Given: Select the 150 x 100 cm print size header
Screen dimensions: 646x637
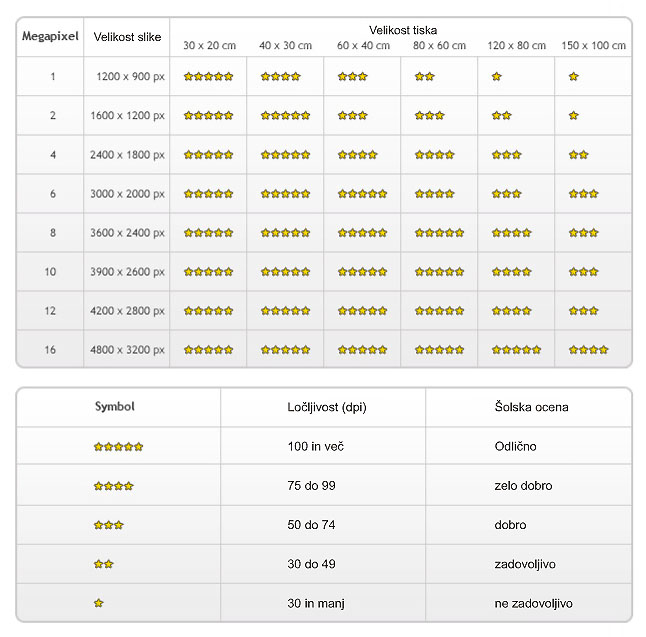Looking at the screenshot, I should [x=593, y=45].
